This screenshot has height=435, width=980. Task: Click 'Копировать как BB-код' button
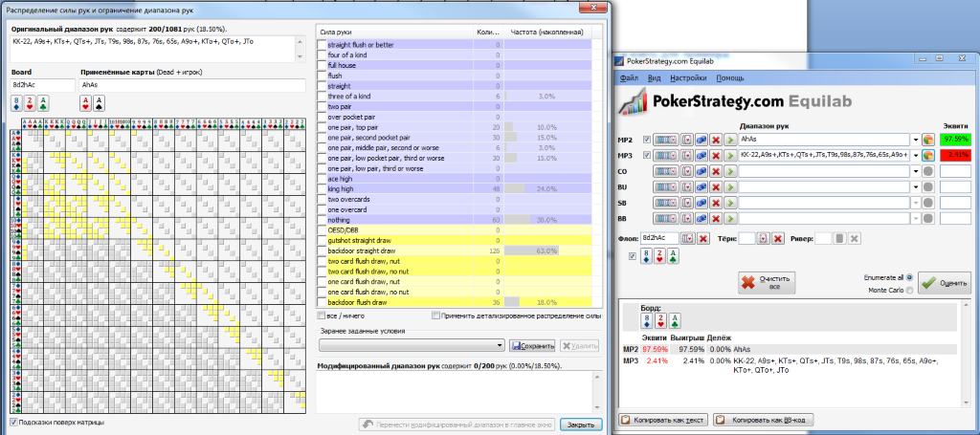(763, 420)
